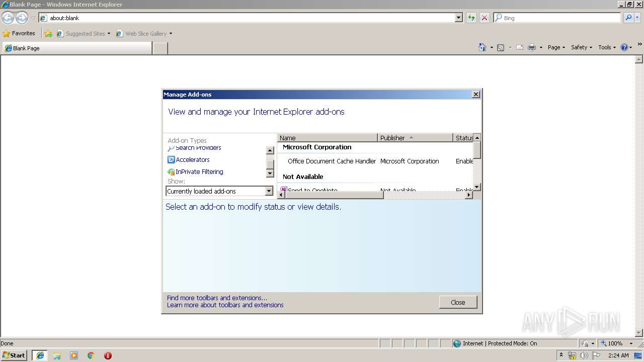Open the Show add-ons filter dropdown

point(269,191)
